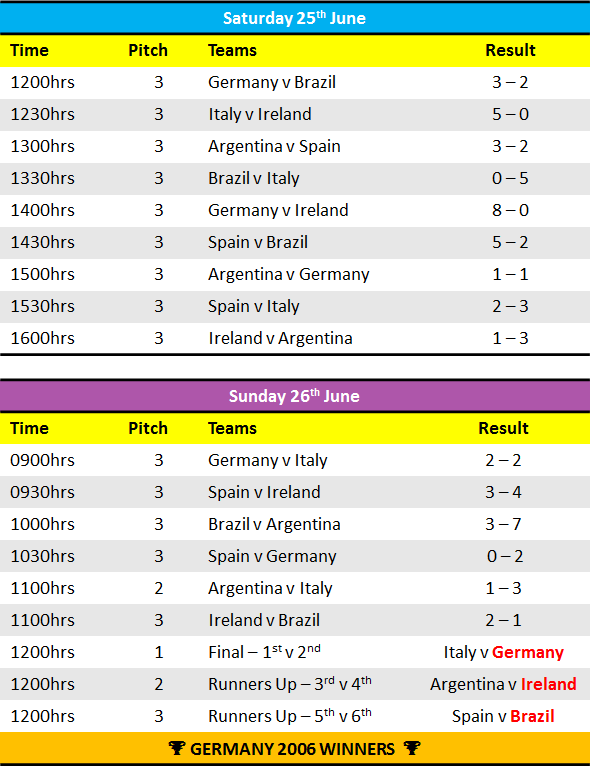Click the red Ireland text in Runners Up row
Screen dimensions: 590x772
549,684
